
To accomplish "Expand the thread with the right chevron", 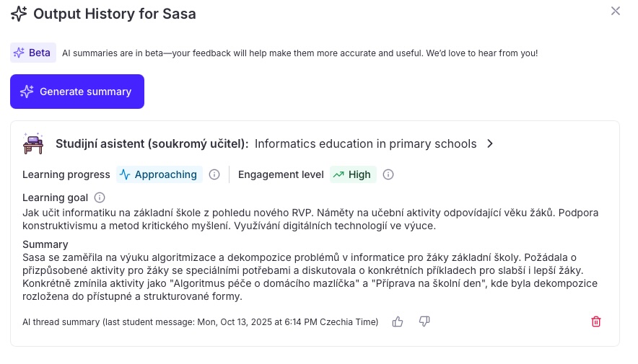I will click(490, 143).
